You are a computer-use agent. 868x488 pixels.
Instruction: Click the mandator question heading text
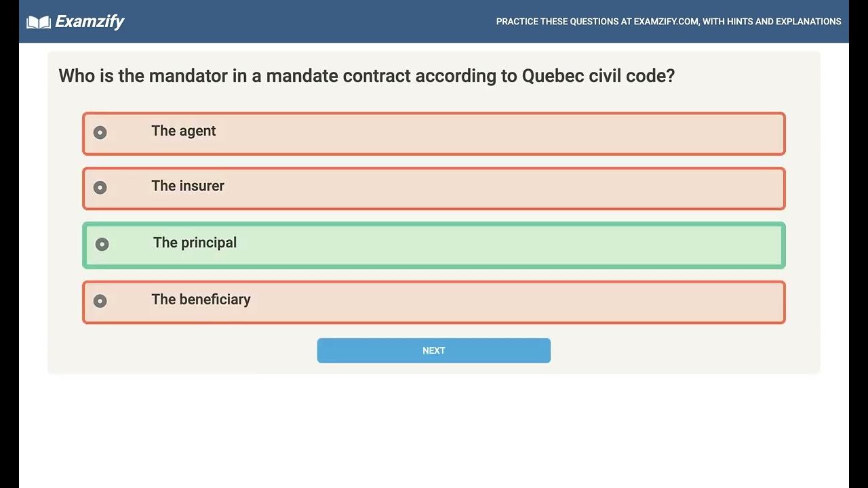tap(366, 75)
